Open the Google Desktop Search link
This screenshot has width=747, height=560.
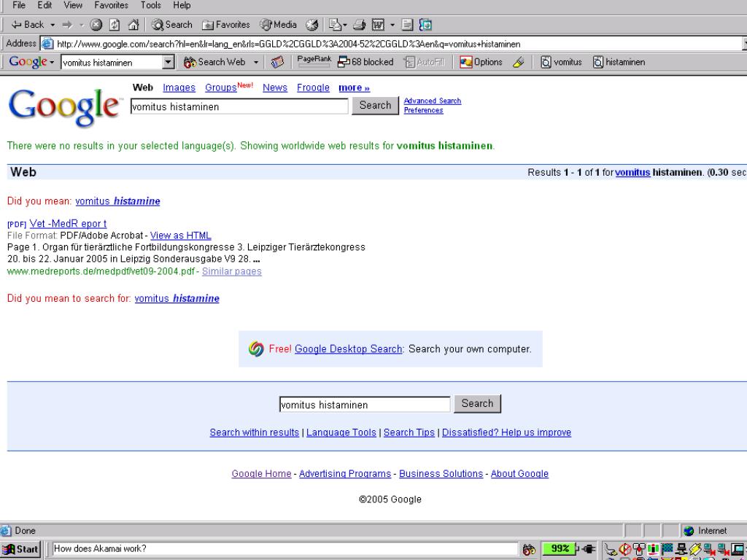click(349, 349)
